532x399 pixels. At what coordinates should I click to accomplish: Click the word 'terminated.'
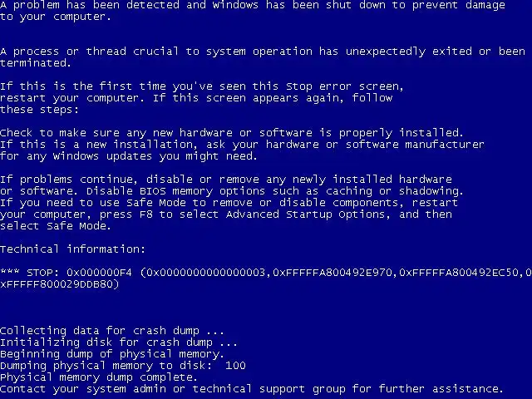[x=35, y=63]
